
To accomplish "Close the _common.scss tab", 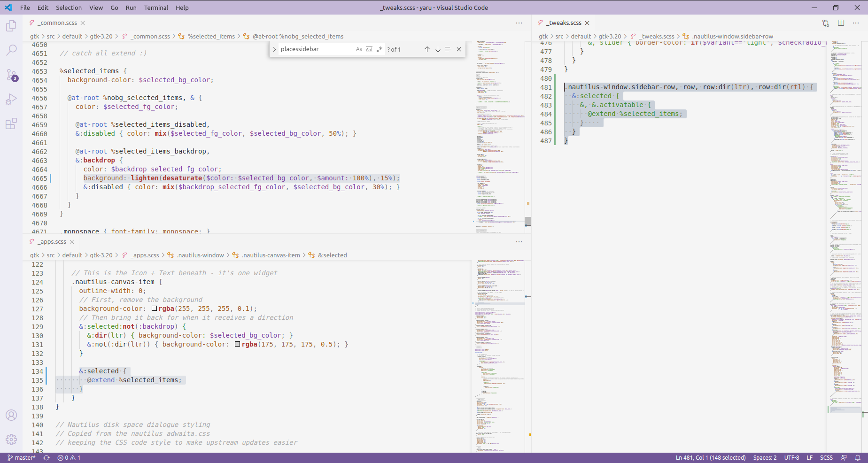I will click(83, 23).
